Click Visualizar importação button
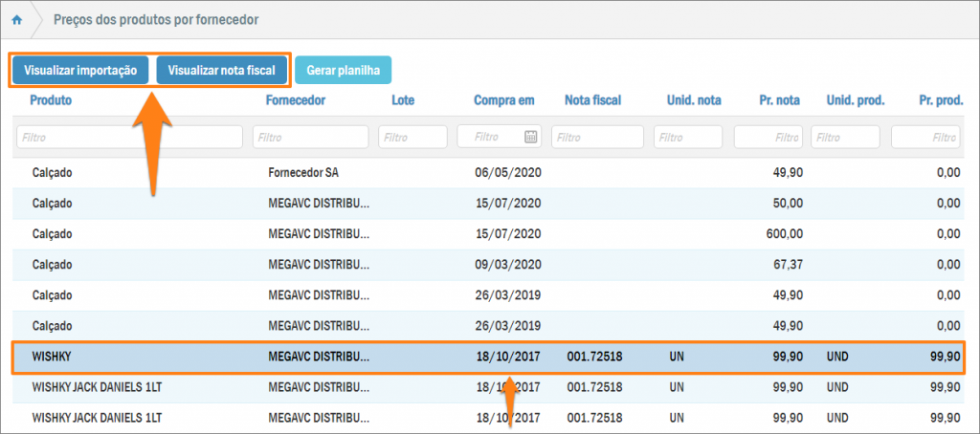The image size is (980, 434). click(x=80, y=71)
